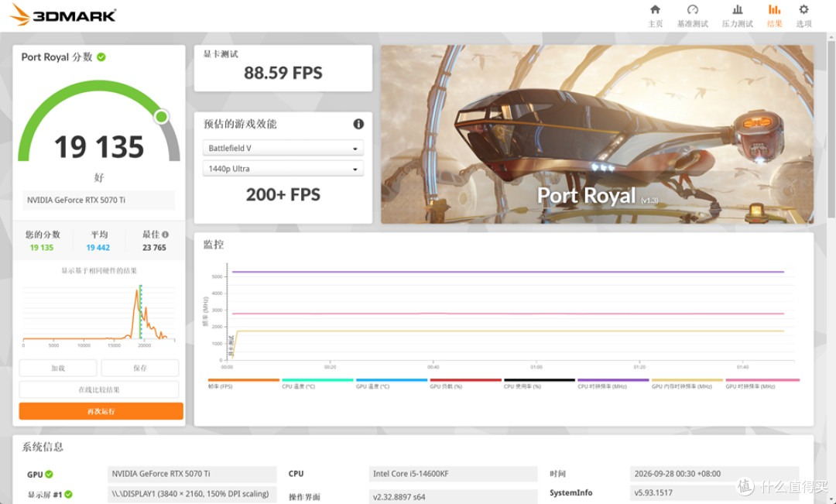Click the 保存 save button
Viewport: 836px width, 504px height.
(x=140, y=368)
